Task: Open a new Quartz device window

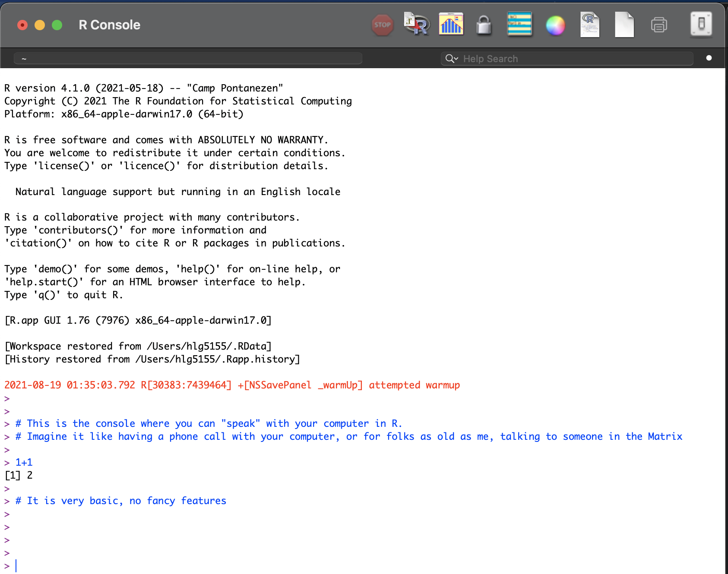Action: (450, 25)
